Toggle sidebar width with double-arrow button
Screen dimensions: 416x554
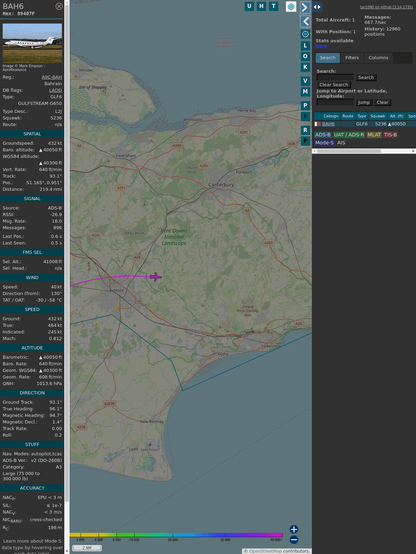[317, 7]
